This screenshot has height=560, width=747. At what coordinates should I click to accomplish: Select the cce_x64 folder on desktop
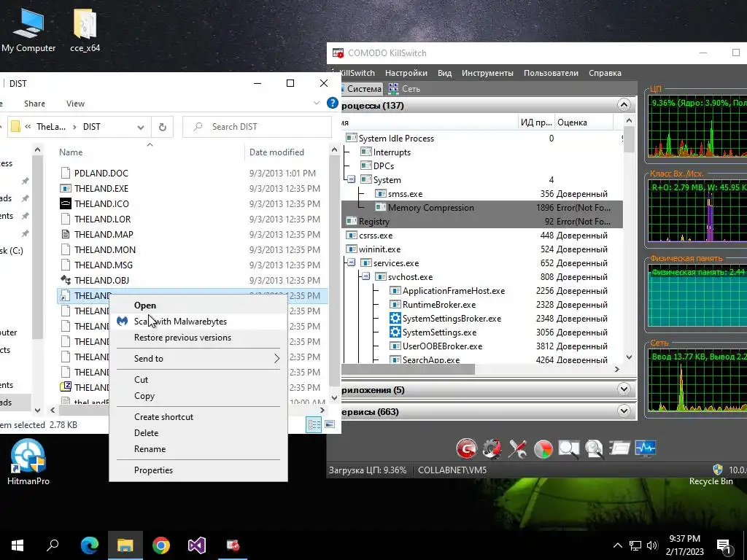(85, 29)
